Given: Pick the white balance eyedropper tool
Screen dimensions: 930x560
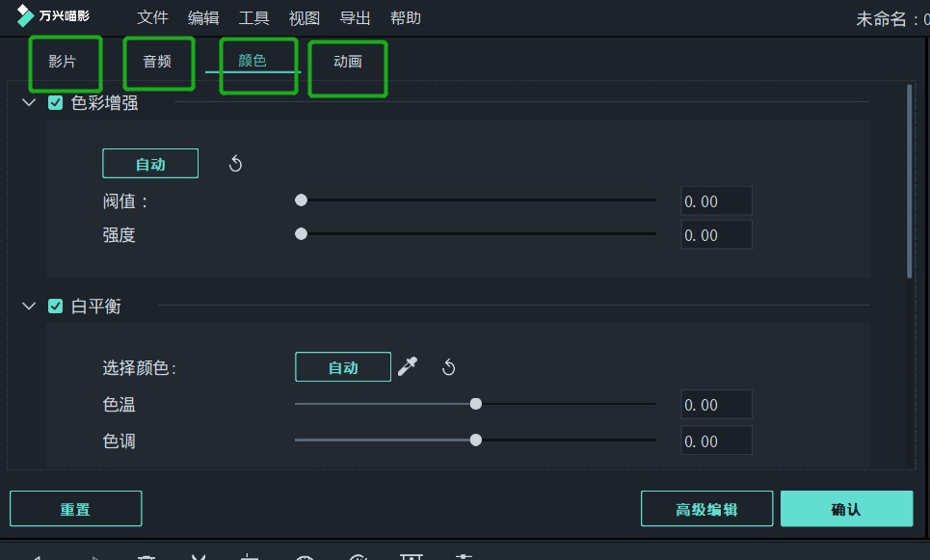Looking at the screenshot, I should point(408,367).
